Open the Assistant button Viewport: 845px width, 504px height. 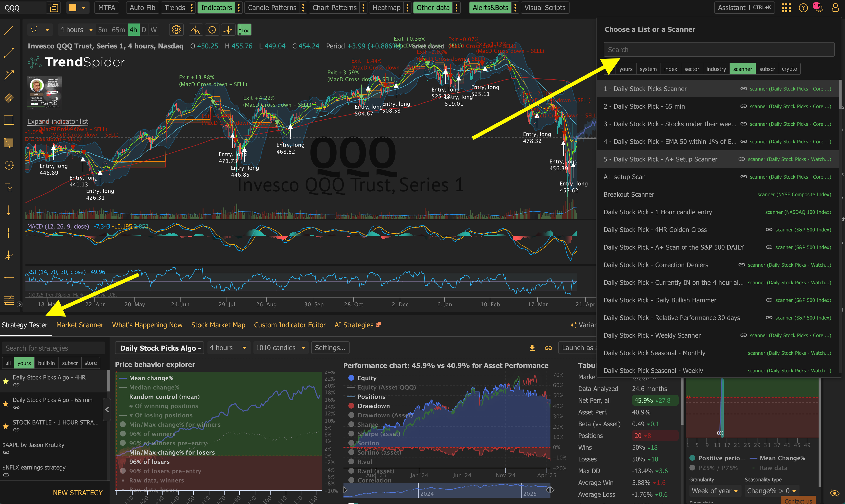744,8
